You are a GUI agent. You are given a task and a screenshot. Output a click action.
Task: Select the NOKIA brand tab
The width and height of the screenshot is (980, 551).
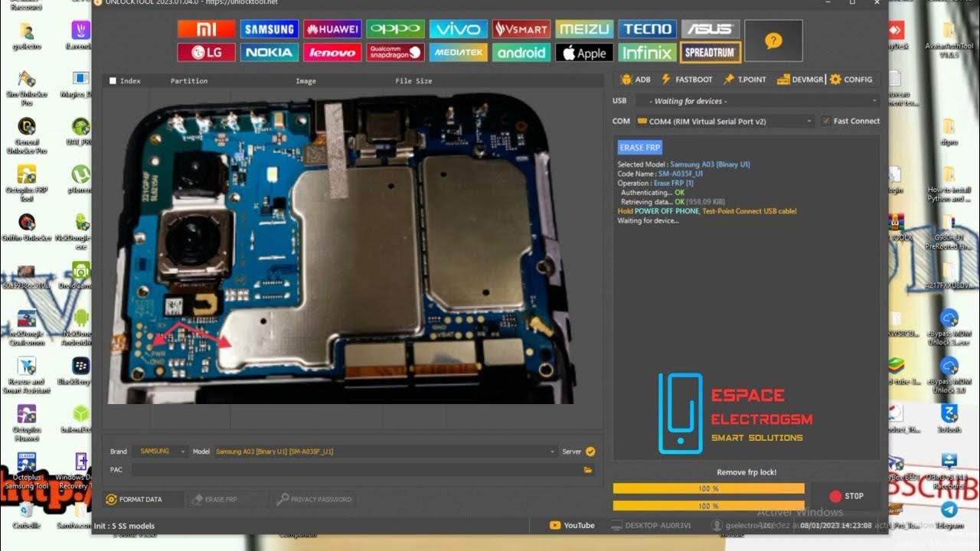(x=269, y=52)
